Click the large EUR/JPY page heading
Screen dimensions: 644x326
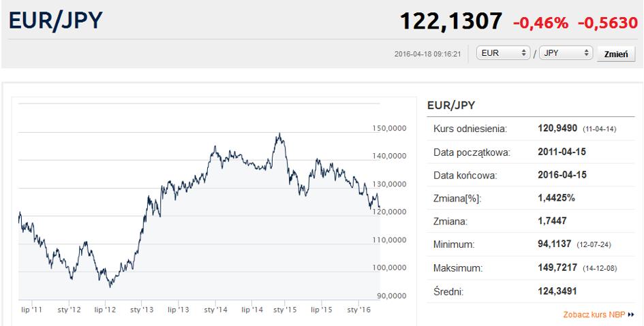coord(56,21)
